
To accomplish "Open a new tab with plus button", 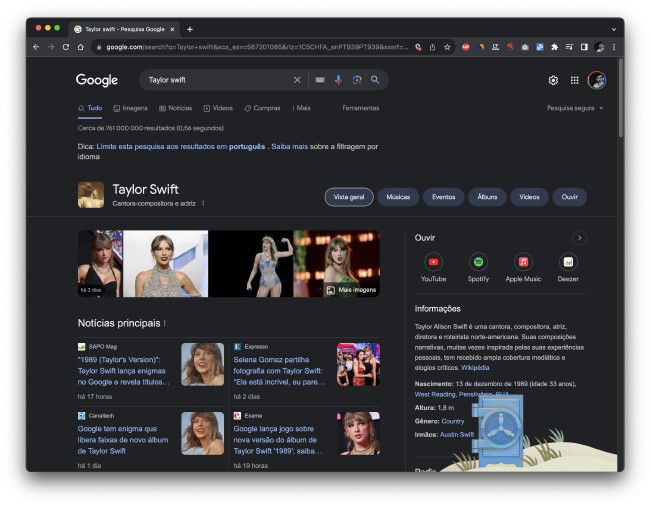I will tap(190, 29).
